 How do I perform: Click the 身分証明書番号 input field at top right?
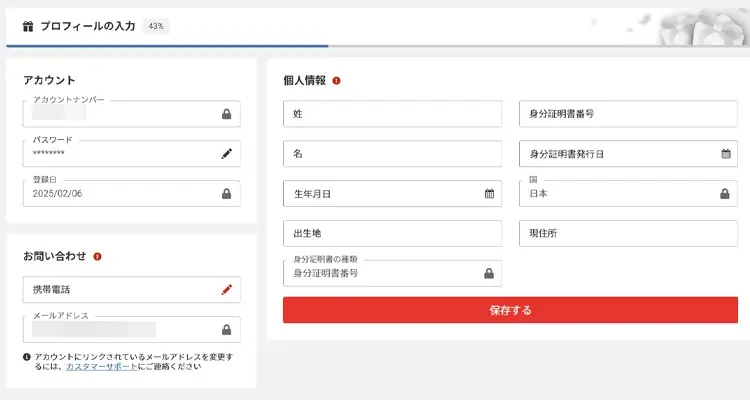tap(629, 114)
